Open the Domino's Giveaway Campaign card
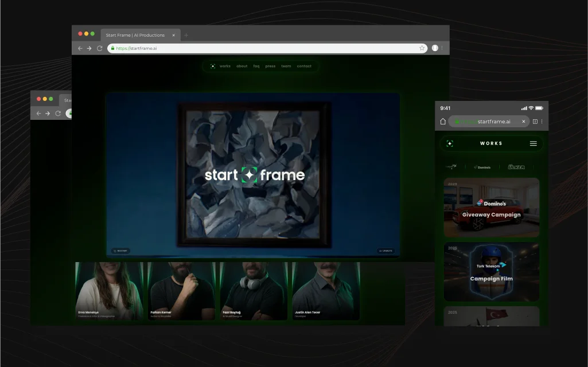The image size is (588, 367). coord(491,208)
